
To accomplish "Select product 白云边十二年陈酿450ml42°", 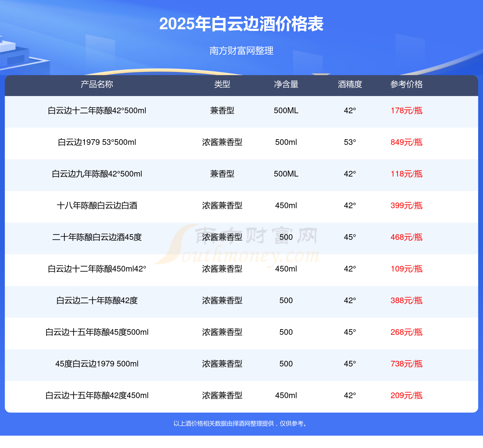I will click(97, 269).
